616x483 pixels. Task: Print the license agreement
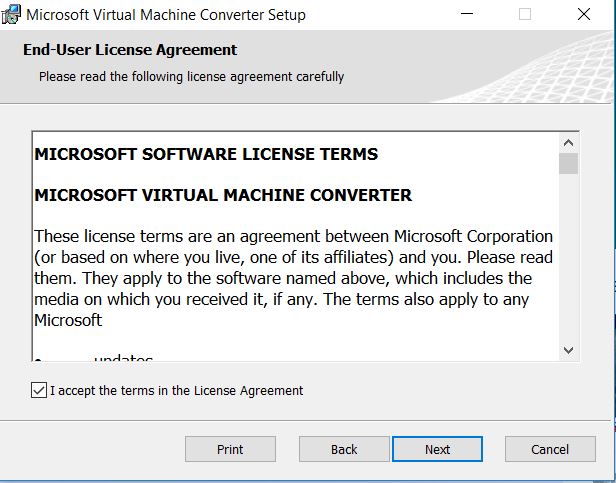pyautogui.click(x=230, y=449)
